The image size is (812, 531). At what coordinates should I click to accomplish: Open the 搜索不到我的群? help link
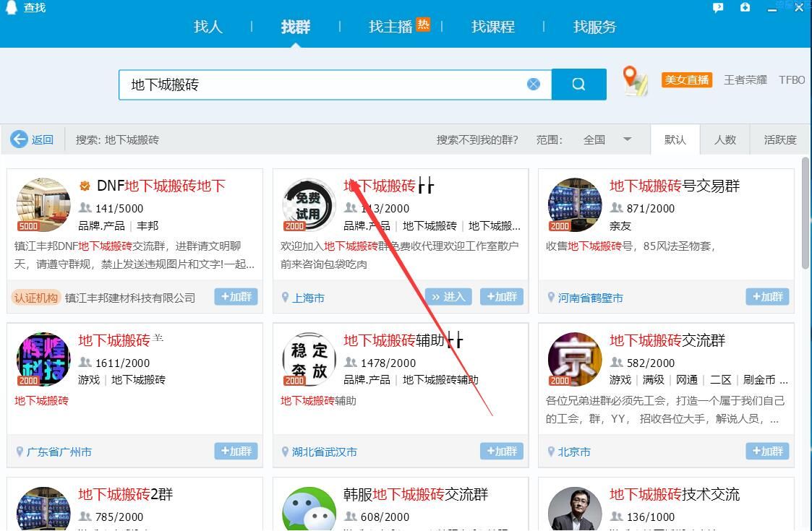click(477, 139)
